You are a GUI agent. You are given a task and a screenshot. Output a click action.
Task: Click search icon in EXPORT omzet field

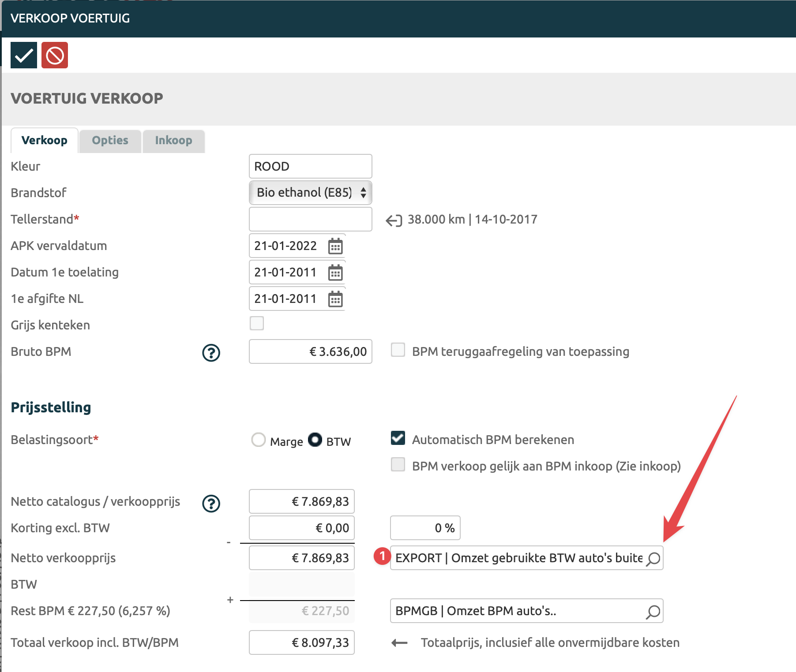coord(653,559)
